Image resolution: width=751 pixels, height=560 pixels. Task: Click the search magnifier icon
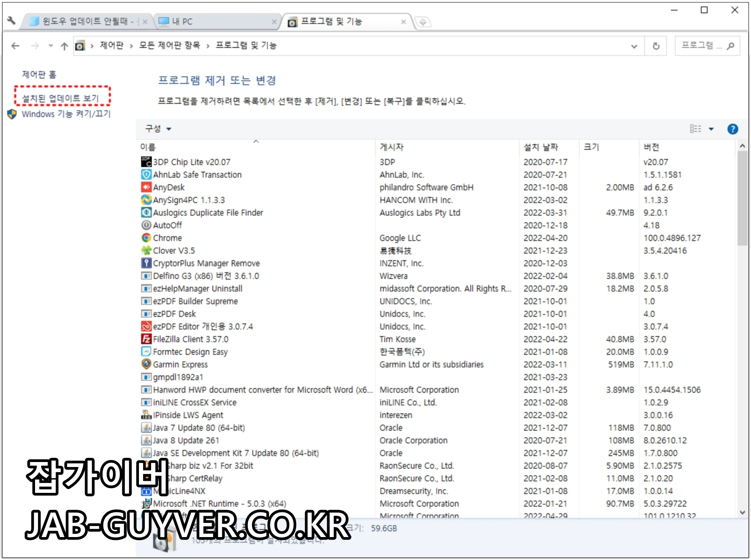[730, 46]
